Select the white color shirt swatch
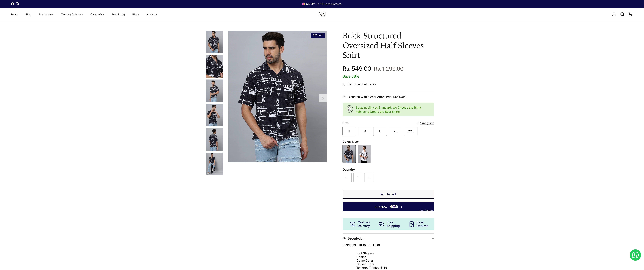This screenshot has height=270, width=644. tap(364, 154)
